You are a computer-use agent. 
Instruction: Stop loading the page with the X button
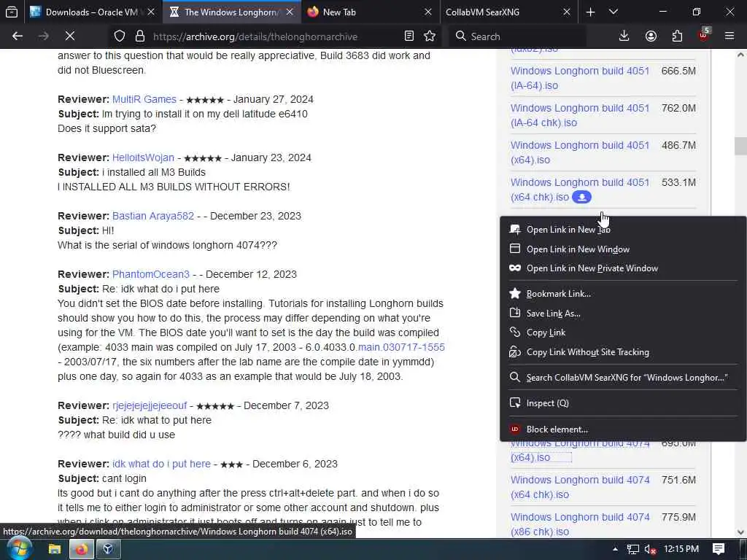[x=69, y=36]
